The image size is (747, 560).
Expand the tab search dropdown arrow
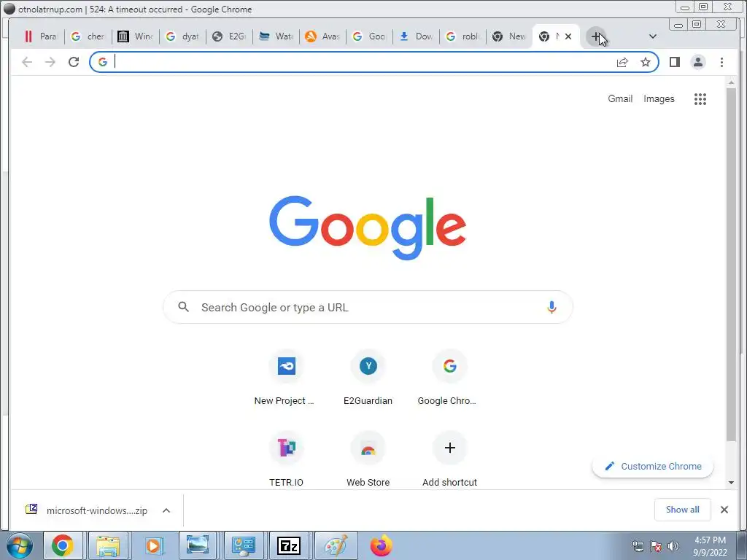653,36
